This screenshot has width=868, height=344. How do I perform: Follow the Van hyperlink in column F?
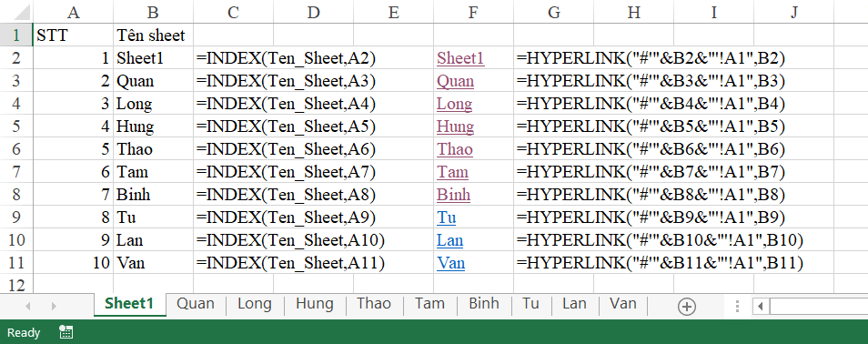pos(450,263)
